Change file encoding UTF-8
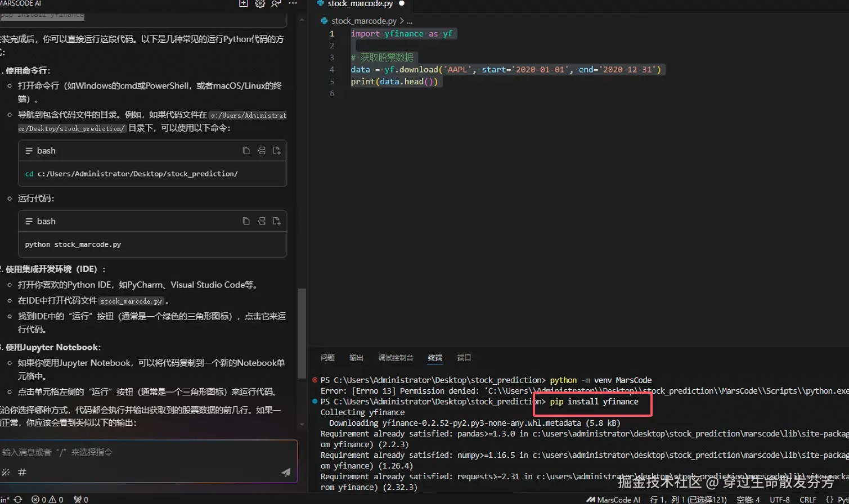Image resolution: width=849 pixels, height=504 pixels. [x=780, y=499]
